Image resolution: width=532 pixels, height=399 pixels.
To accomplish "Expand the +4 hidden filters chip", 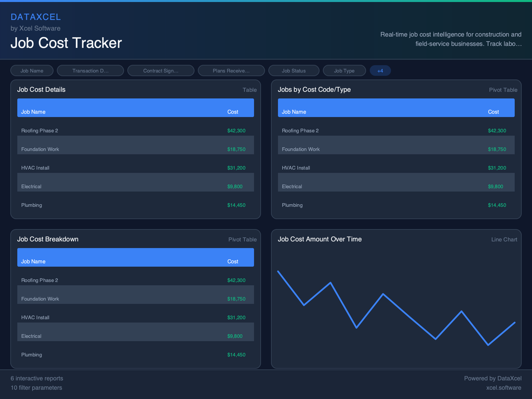I will click(x=380, y=71).
